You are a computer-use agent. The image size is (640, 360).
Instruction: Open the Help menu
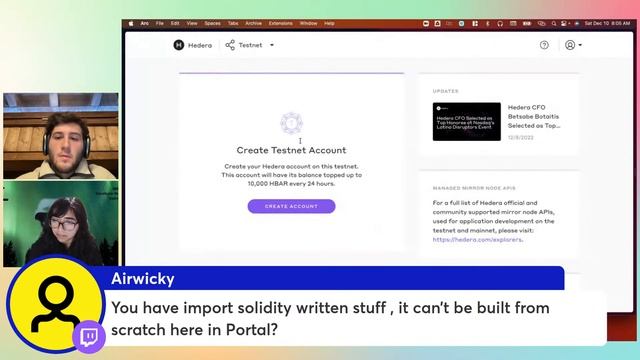click(x=329, y=24)
